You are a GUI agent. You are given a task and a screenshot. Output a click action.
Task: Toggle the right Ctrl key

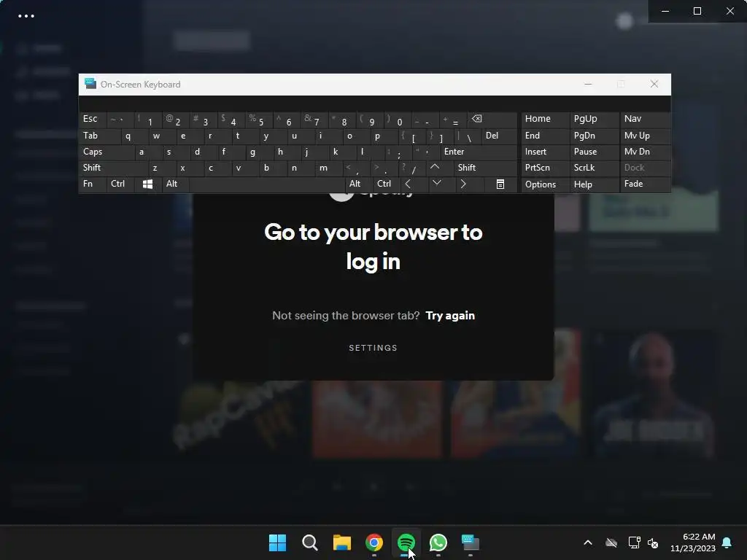[387, 184]
